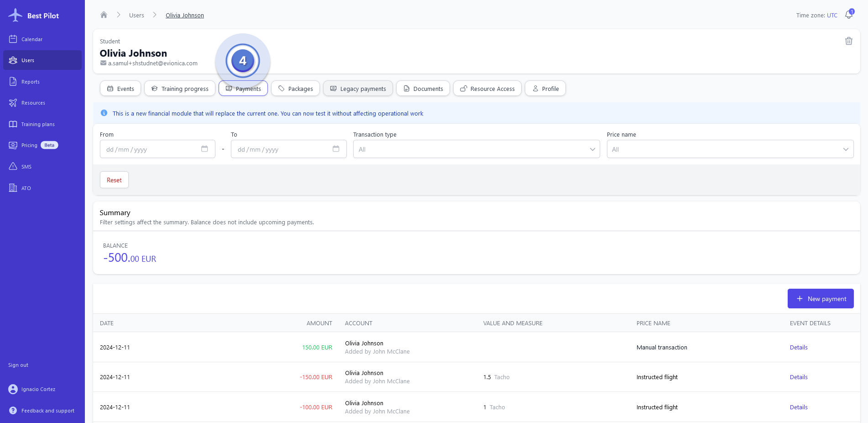Select the Payments tab

click(x=243, y=89)
